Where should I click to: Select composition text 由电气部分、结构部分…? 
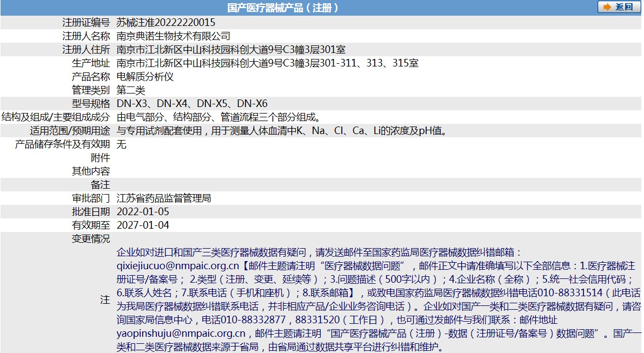point(220,117)
